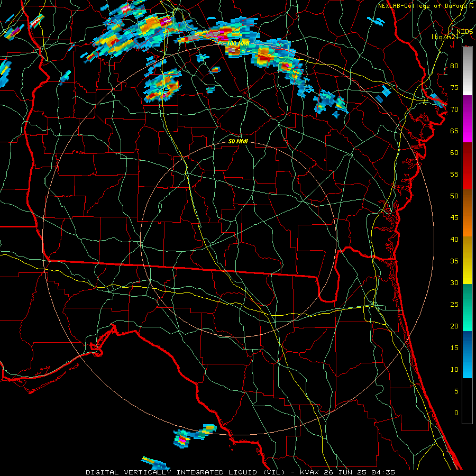Image resolution: width=476 pixels, height=476 pixels.
Task: Pick the green segment of color bar
Action: (467, 307)
